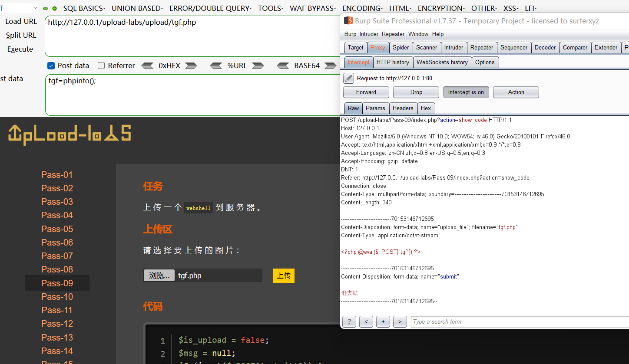Click the 浏览... browse button
Image resolution: width=629 pixels, height=364 pixels.
[159, 275]
